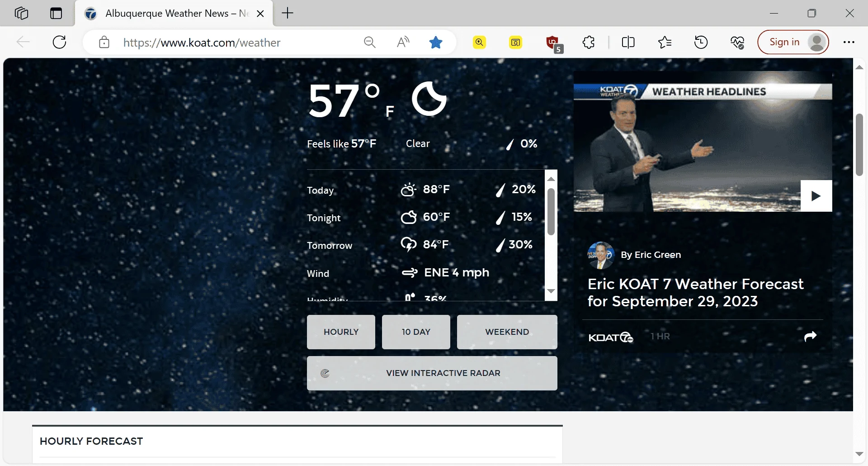The image size is (868, 466).
Task: Click the radar spiral icon
Action: point(325,373)
